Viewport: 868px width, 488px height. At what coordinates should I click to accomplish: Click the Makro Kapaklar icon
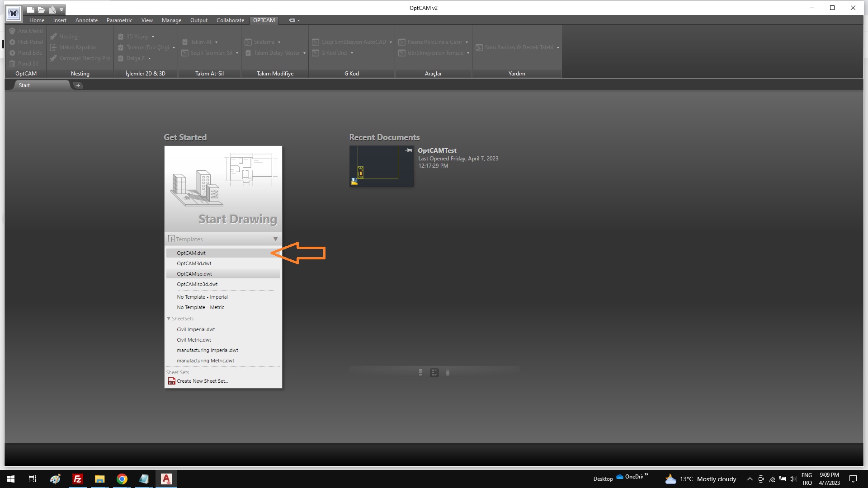tap(53, 47)
